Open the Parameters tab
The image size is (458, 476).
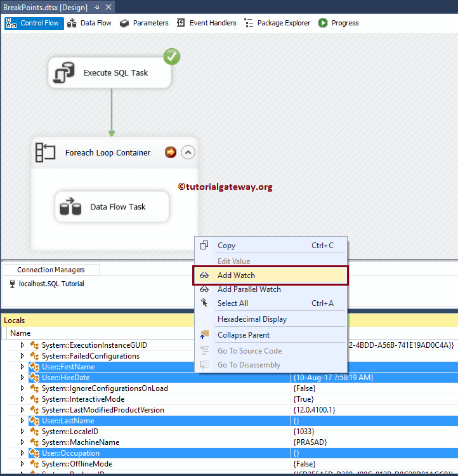tap(144, 23)
